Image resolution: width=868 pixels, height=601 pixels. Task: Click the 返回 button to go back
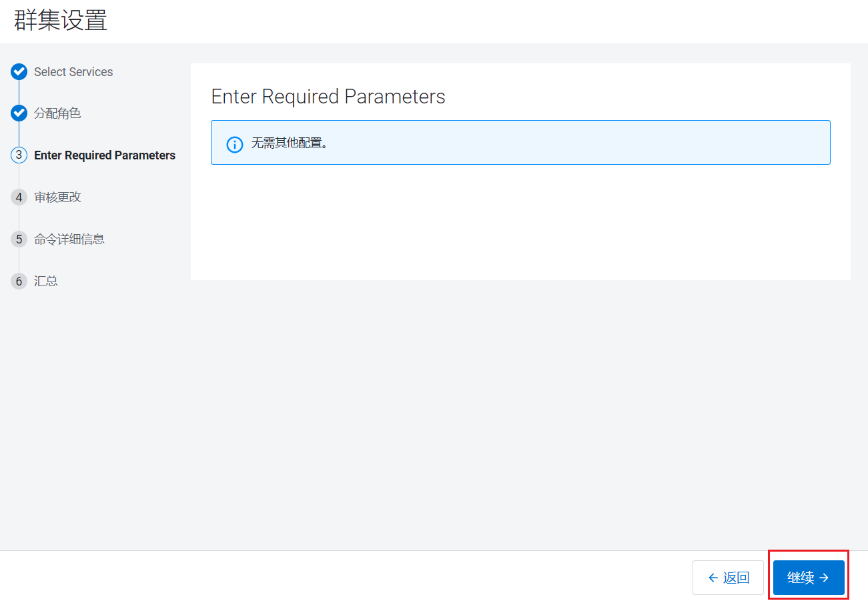click(728, 578)
